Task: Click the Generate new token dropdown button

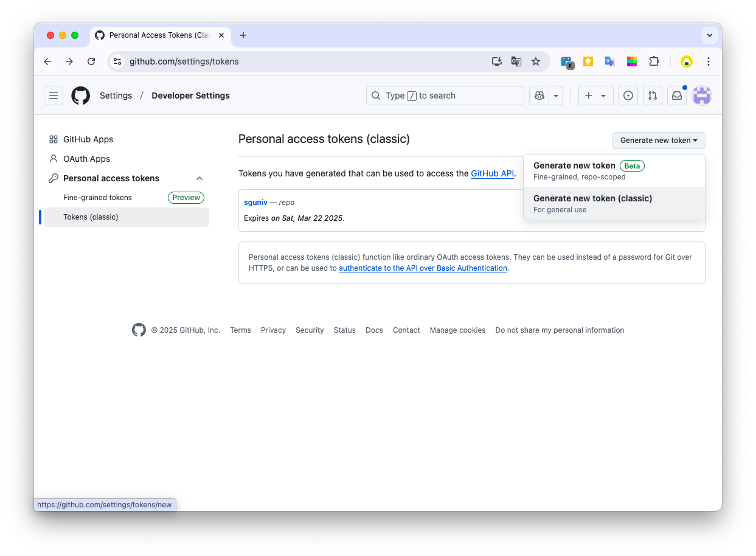Action: point(659,141)
